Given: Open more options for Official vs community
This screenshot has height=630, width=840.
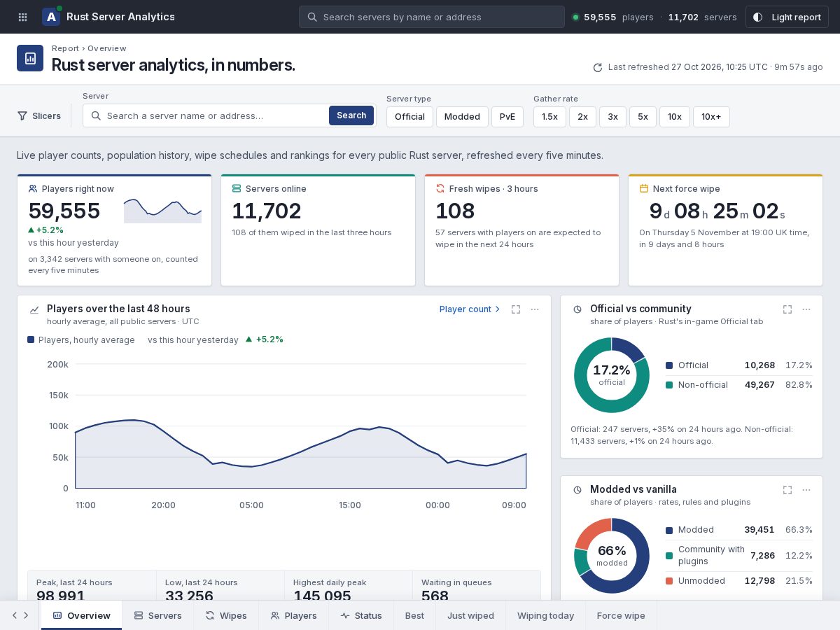Looking at the screenshot, I should tap(806, 309).
